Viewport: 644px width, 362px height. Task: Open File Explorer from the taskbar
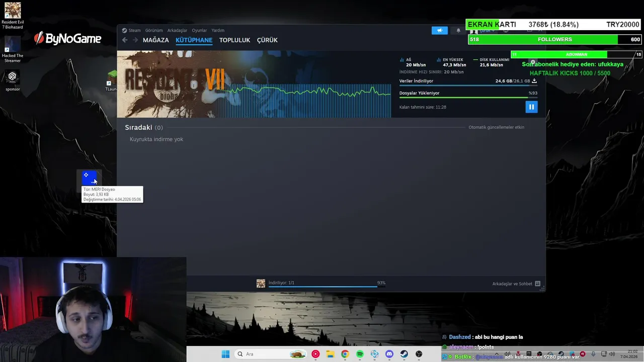pos(330,354)
